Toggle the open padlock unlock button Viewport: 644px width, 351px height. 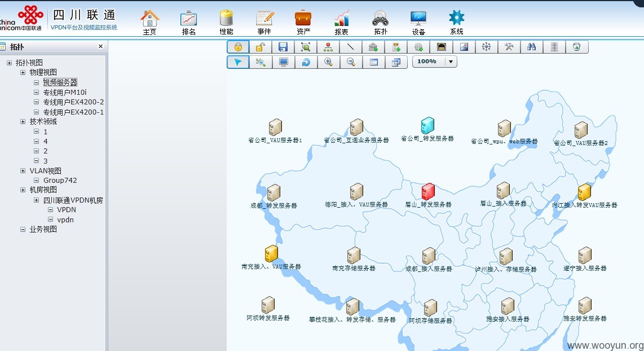(x=260, y=47)
